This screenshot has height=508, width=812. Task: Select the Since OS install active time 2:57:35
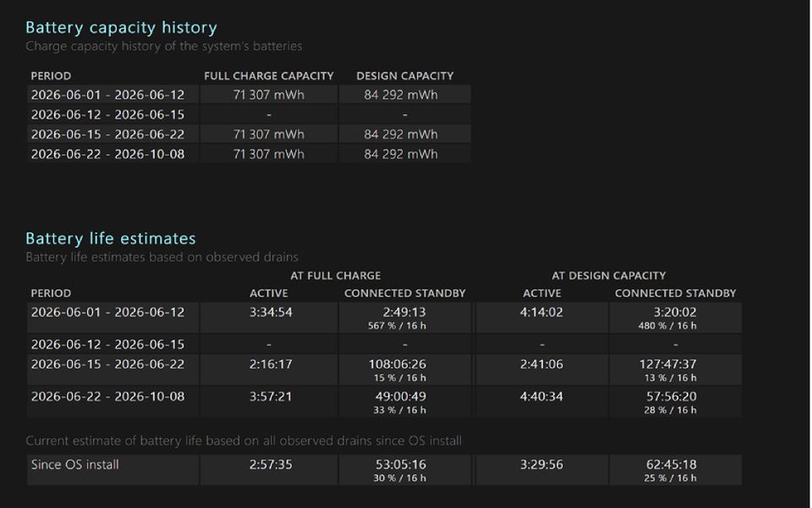click(x=271, y=465)
